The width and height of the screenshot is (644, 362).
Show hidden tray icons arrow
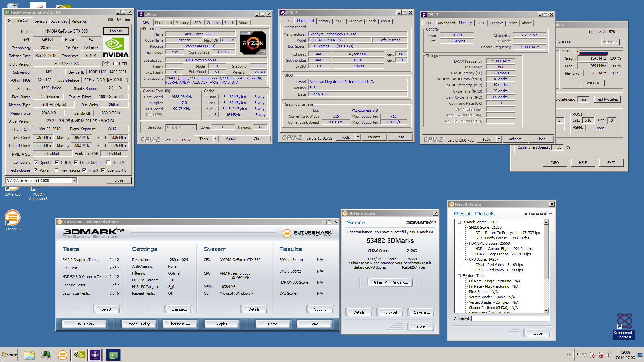point(577,354)
